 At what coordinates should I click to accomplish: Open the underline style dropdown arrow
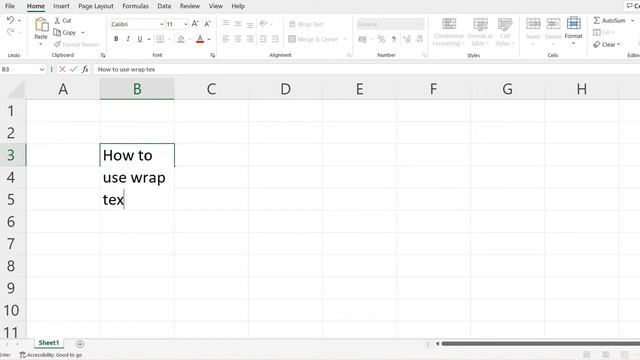point(149,40)
